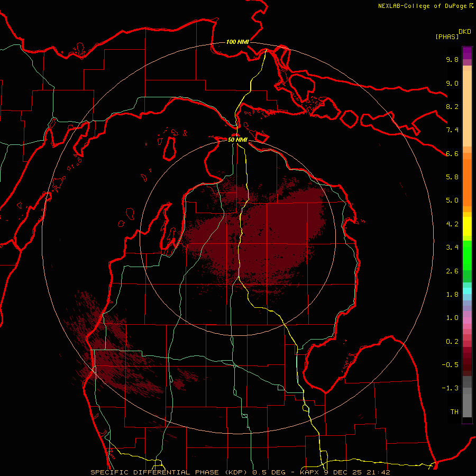Click the 2.6 legend value
The image size is (476, 476).
pos(452,271)
